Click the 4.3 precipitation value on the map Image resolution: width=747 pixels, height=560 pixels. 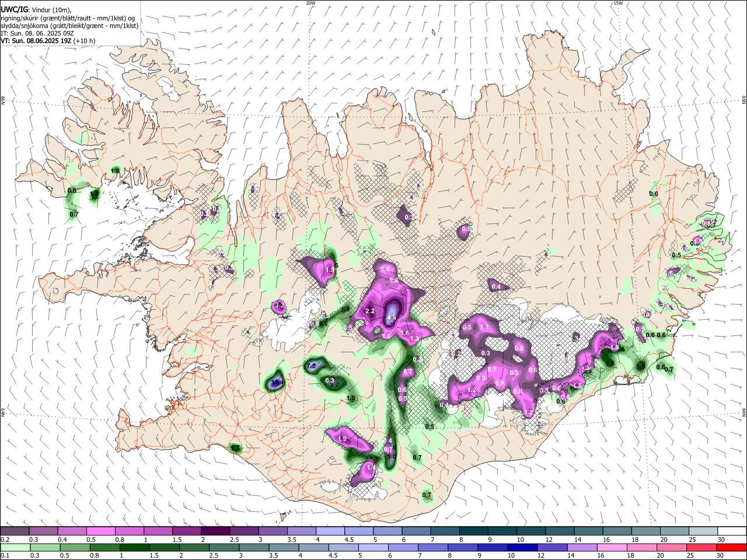coord(391,318)
